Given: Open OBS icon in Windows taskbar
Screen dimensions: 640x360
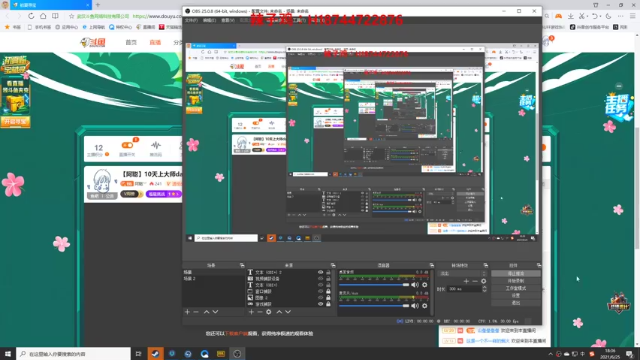Looking at the screenshot, I should click(x=237, y=353).
